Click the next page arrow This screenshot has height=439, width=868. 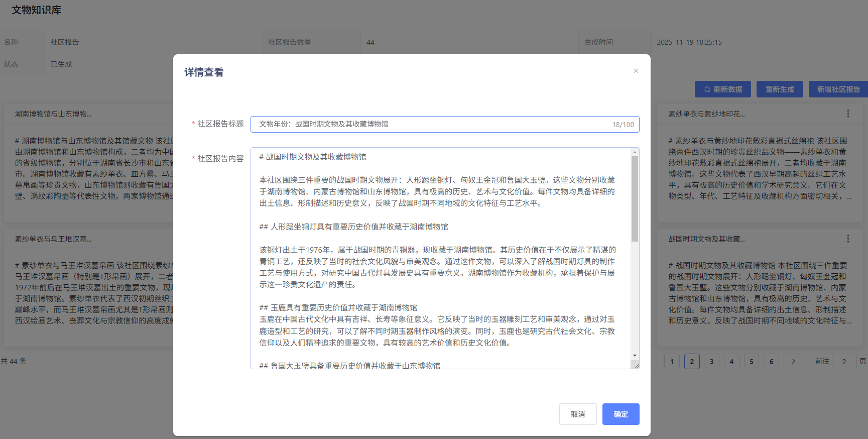[x=792, y=361]
